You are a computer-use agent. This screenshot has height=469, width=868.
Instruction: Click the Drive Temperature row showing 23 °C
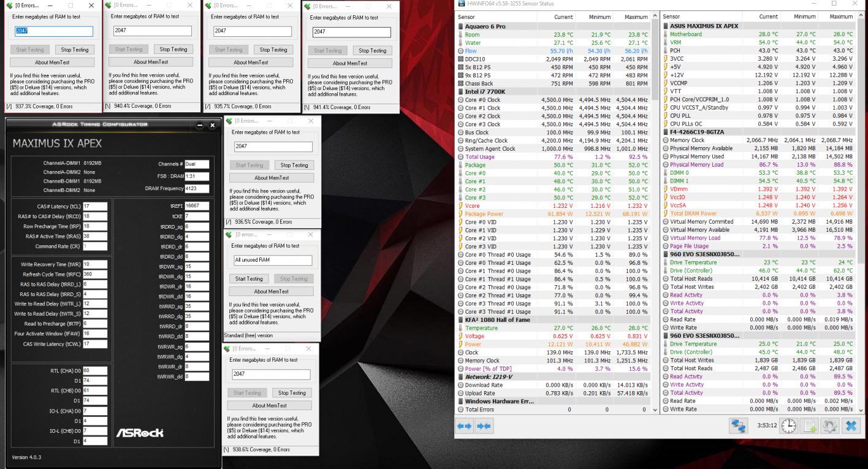[758, 262]
